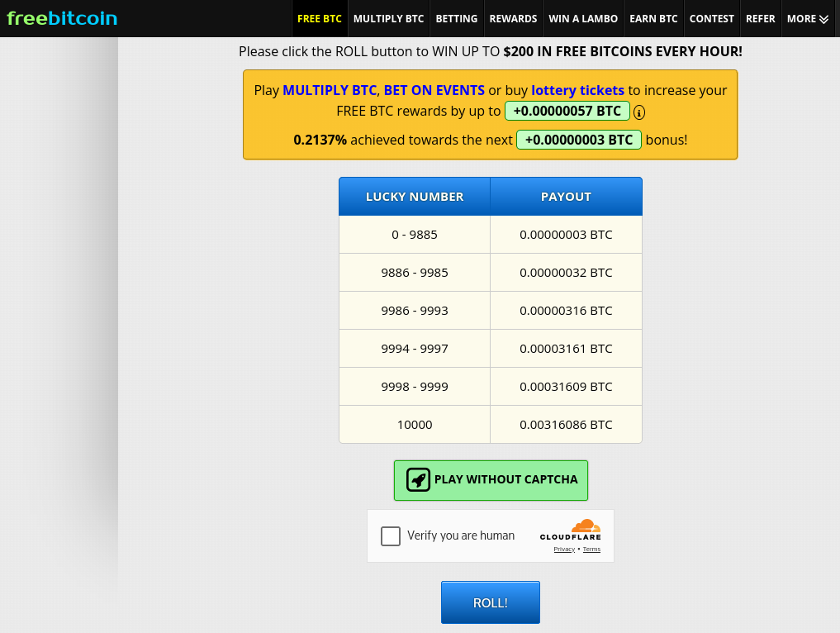Go to the BETTING page

[457, 19]
